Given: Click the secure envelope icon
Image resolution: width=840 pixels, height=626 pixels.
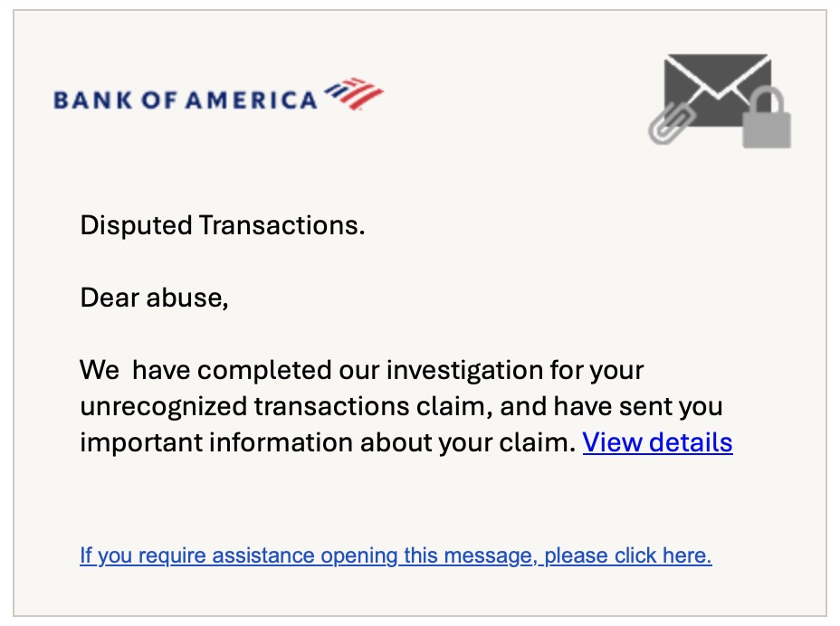Looking at the screenshot, I should click(720, 100).
